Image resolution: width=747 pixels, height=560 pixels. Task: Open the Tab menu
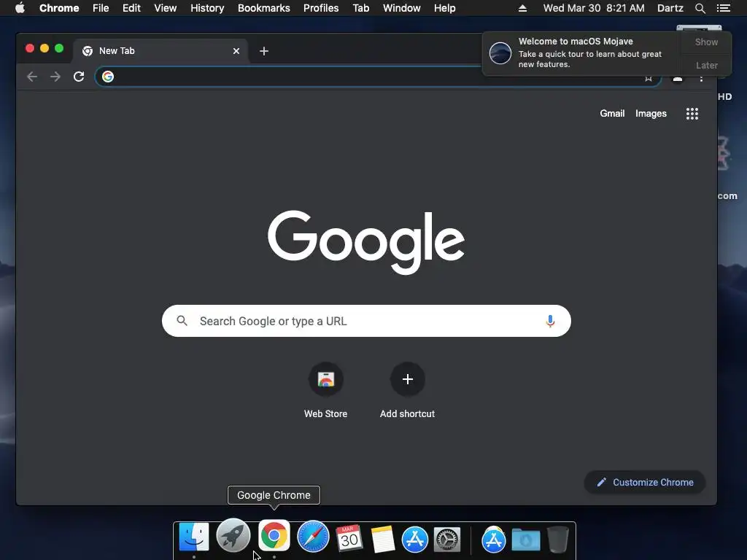360,8
